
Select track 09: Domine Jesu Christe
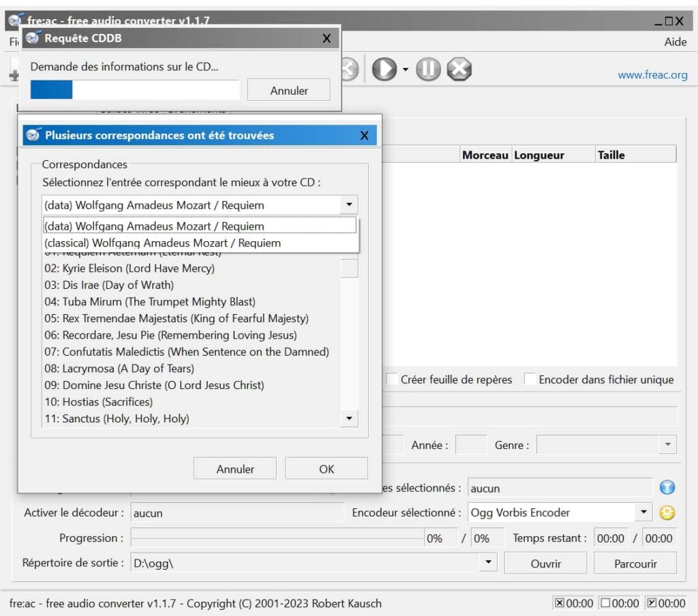(192, 385)
